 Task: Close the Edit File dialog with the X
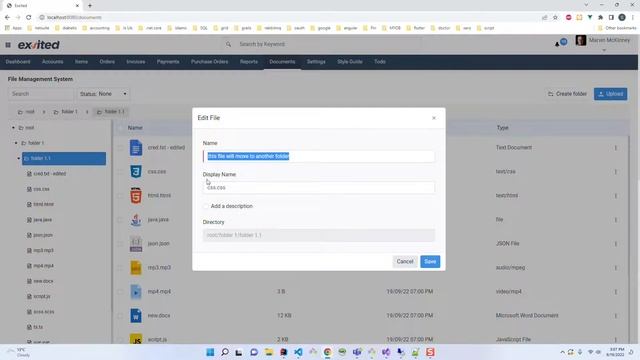point(434,118)
